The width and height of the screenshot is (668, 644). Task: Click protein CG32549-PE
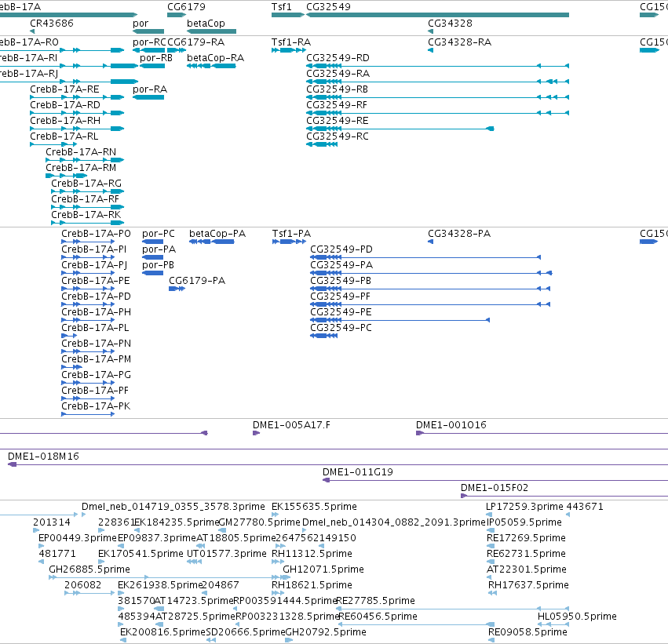[x=341, y=312]
